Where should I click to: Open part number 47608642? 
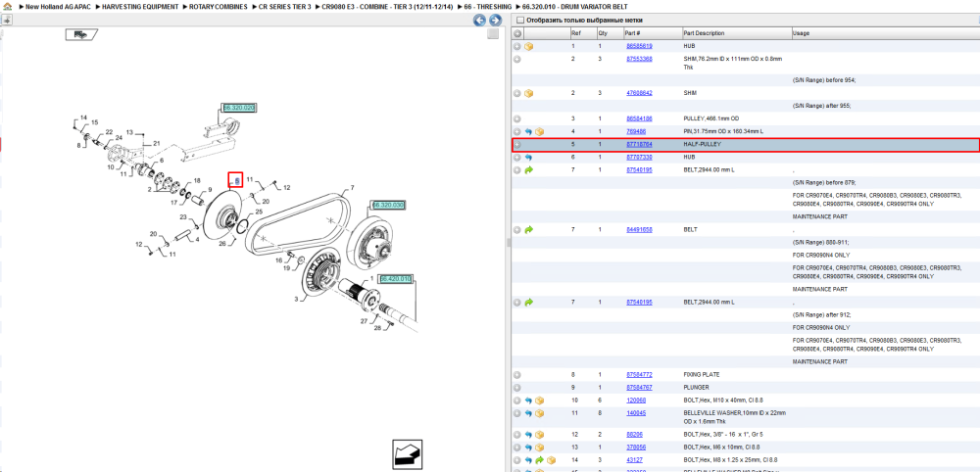[639, 93]
